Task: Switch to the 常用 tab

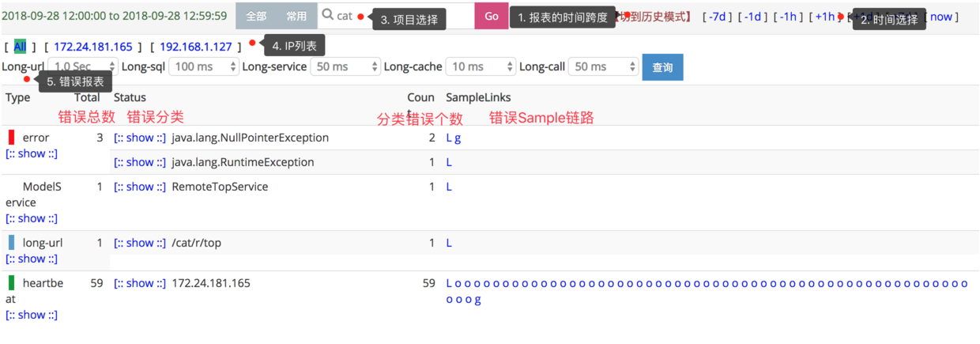Action: tap(296, 16)
